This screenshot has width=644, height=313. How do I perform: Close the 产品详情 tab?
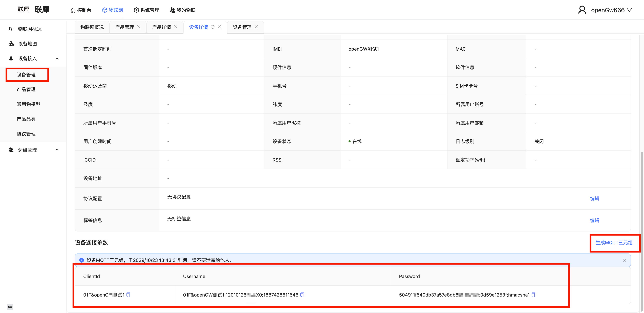pos(176,27)
